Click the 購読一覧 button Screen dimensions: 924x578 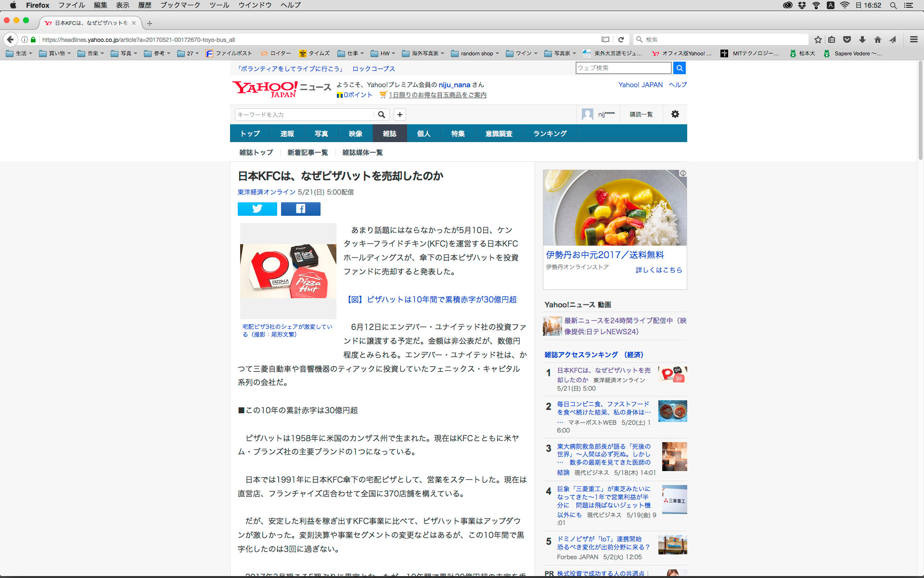(x=641, y=114)
